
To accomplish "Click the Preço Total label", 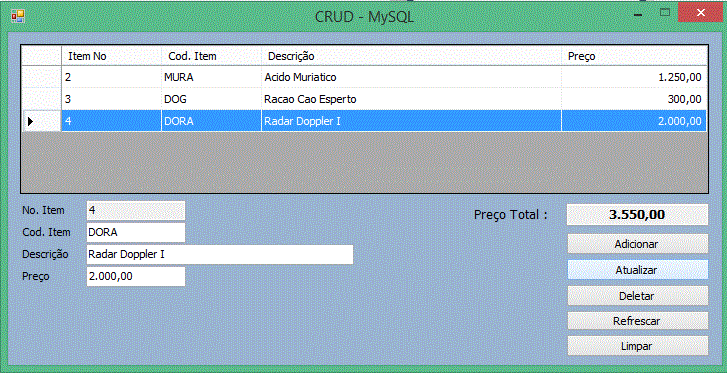I will (x=511, y=215).
